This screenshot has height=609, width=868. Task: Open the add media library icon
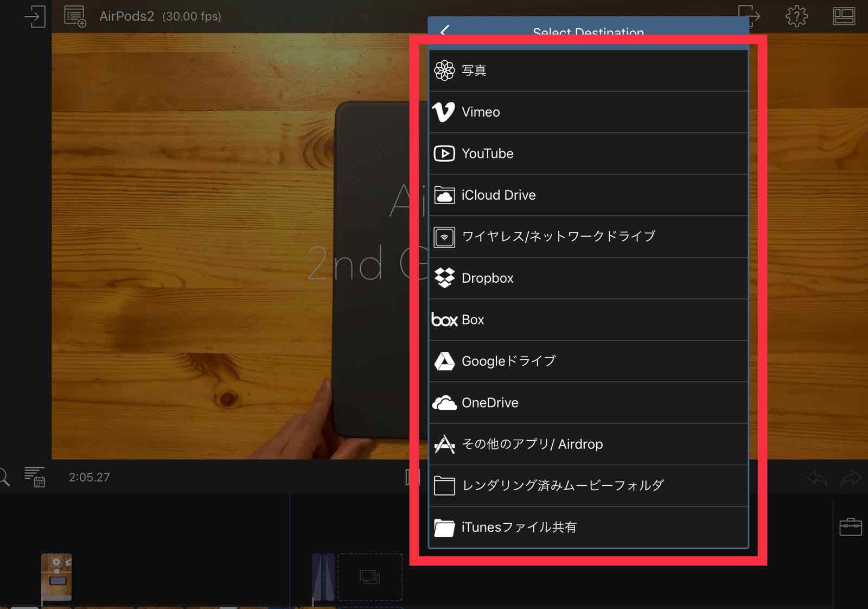(x=75, y=16)
